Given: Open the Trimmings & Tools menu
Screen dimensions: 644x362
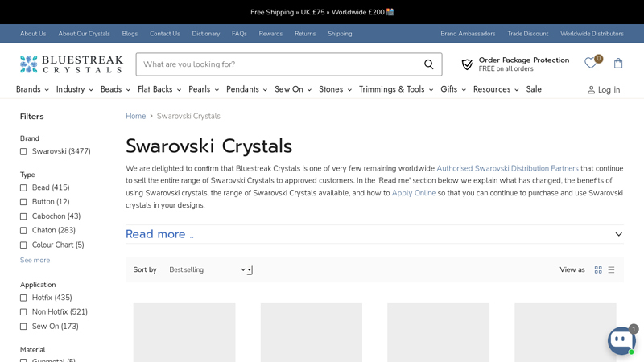Looking at the screenshot, I should point(396,89).
